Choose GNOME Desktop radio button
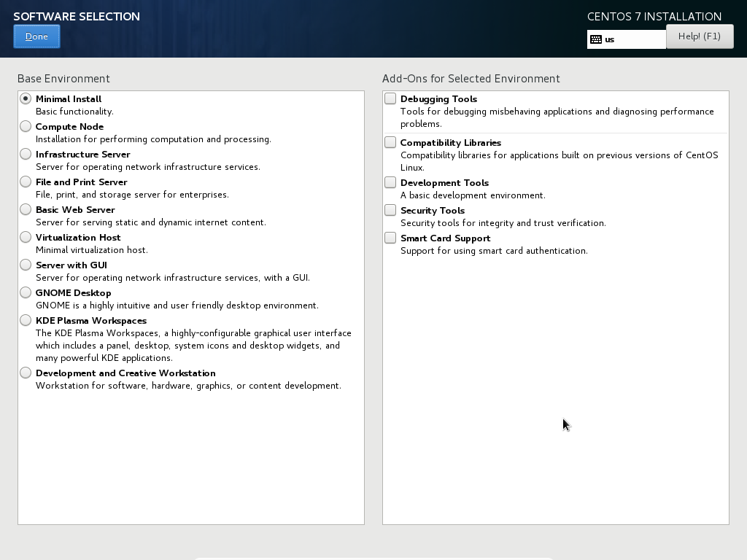Screen dimensions: 747x560 [x=26, y=292]
